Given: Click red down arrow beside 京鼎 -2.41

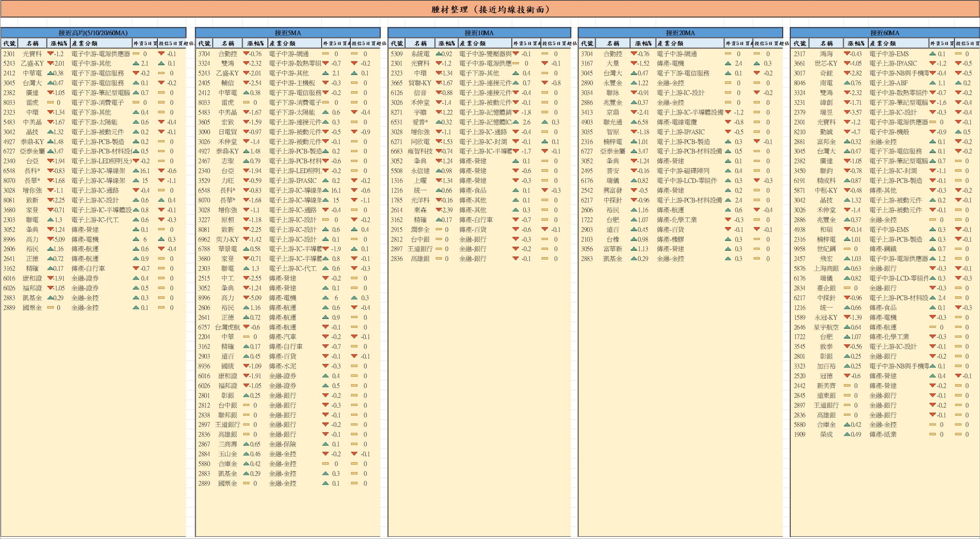Looking at the screenshot, I should (634, 112).
